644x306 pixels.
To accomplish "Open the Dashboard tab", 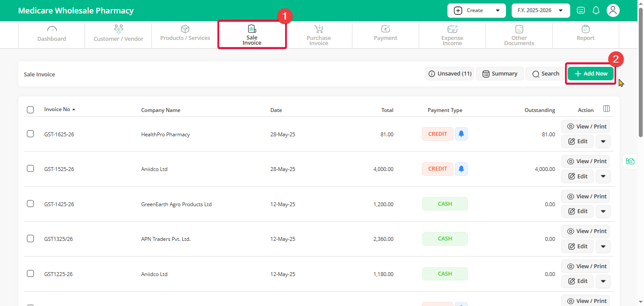I will click(x=52, y=34).
